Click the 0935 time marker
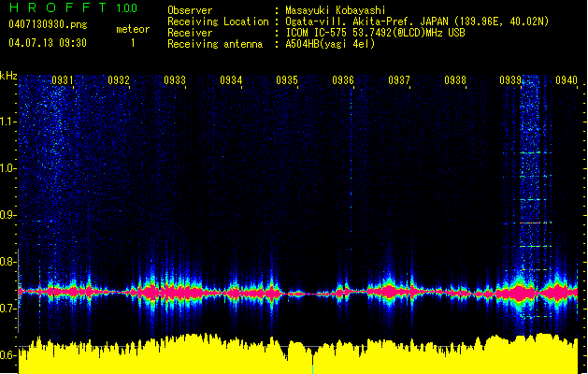This screenshot has width=588, height=374. (287, 80)
